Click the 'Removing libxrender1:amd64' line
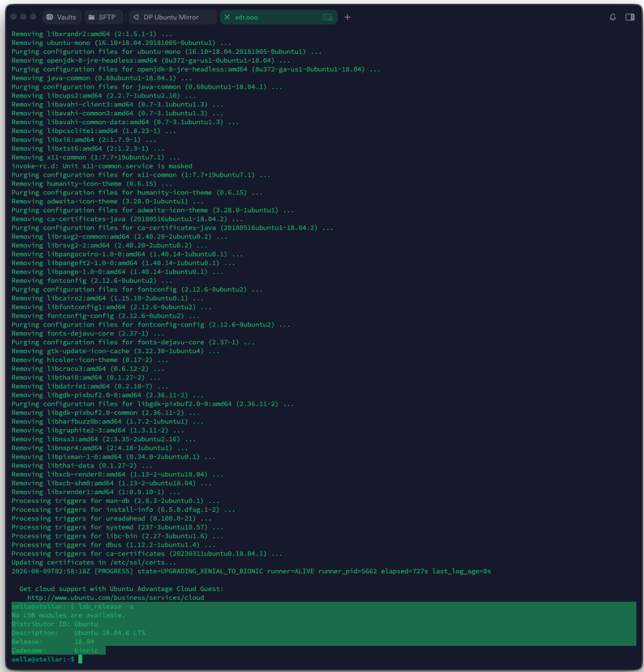Screen dimensions: 644x672 click(96, 492)
